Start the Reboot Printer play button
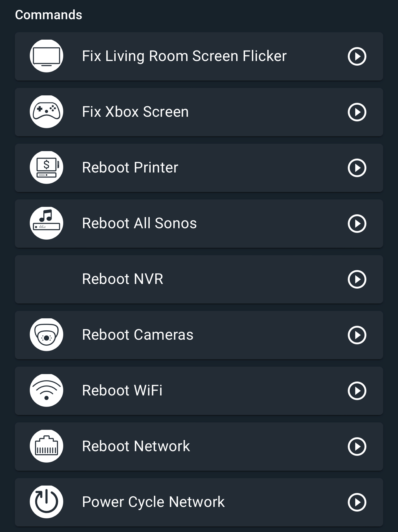The width and height of the screenshot is (398, 532). point(357,168)
